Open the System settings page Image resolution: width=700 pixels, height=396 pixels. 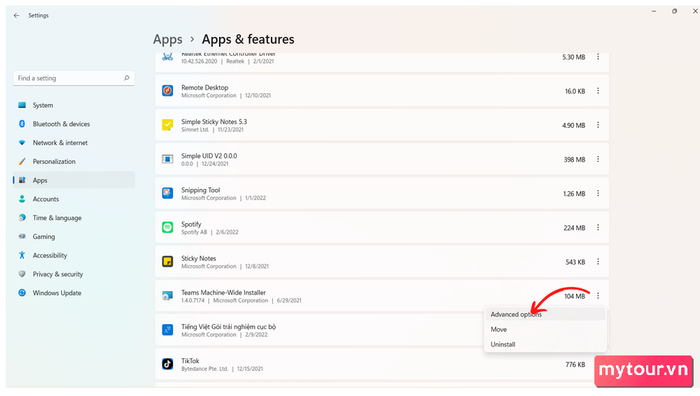(74, 105)
